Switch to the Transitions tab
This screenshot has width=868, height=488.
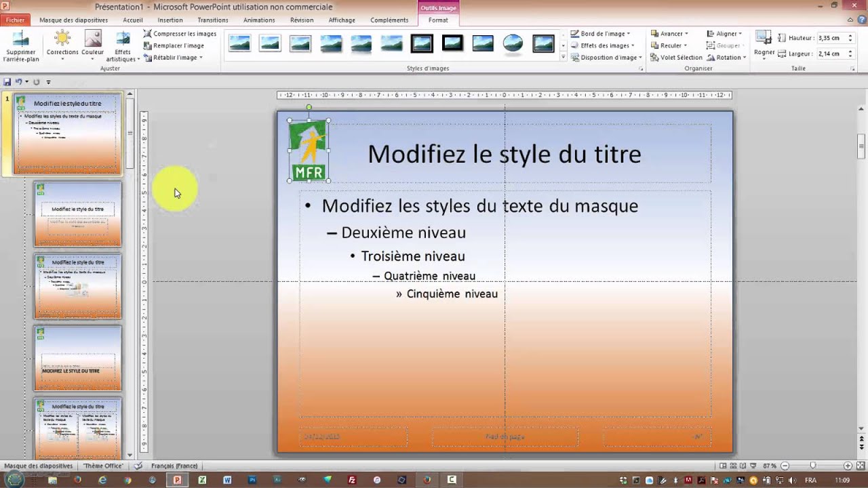tap(213, 20)
